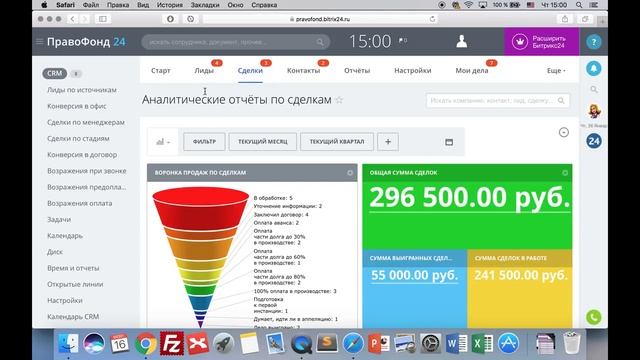Image resolution: width=640 pixels, height=360 pixels.
Task: Click the Safari address bar
Action: pyautogui.click(x=320, y=19)
